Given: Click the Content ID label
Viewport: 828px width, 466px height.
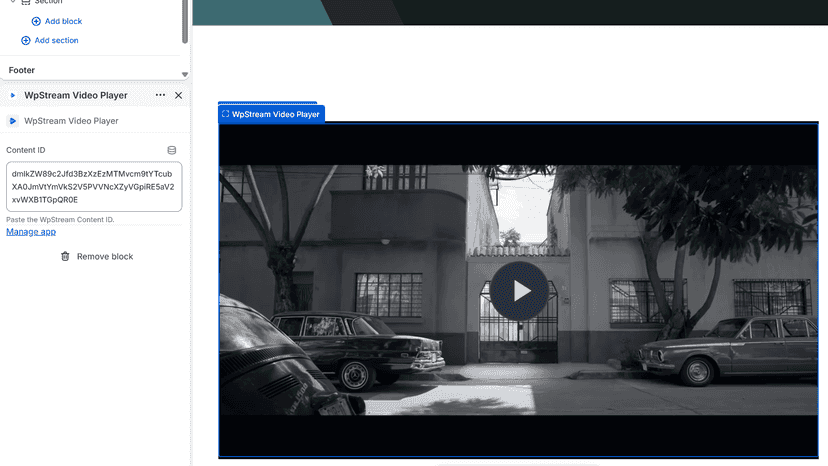Looking at the screenshot, I should click(26, 150).
